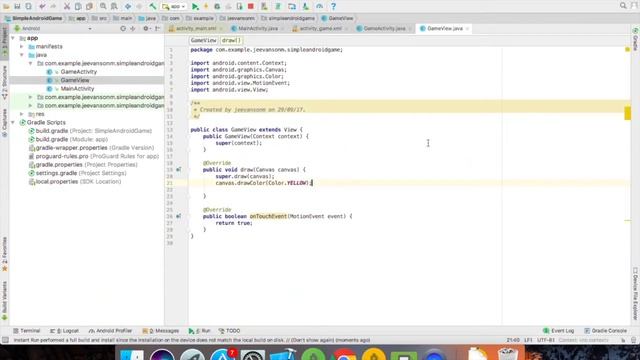
Task: Click the Make Project hammer icon
Action: 152,6
